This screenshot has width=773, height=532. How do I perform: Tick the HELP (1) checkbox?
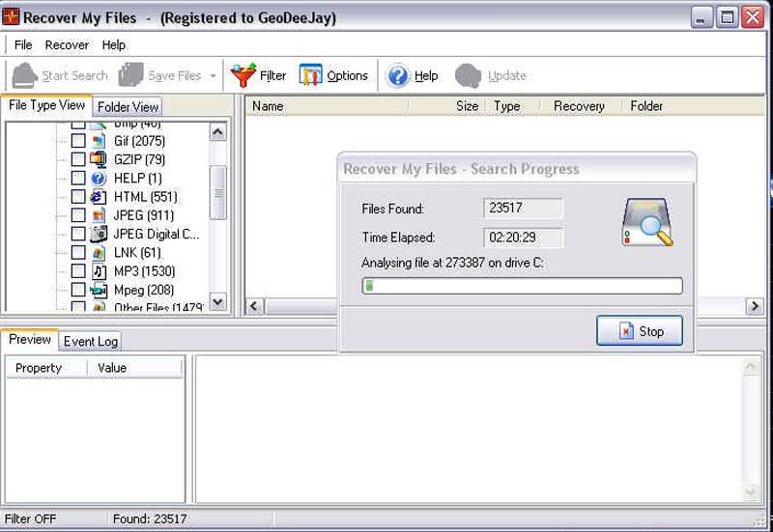tap(78, 179)
